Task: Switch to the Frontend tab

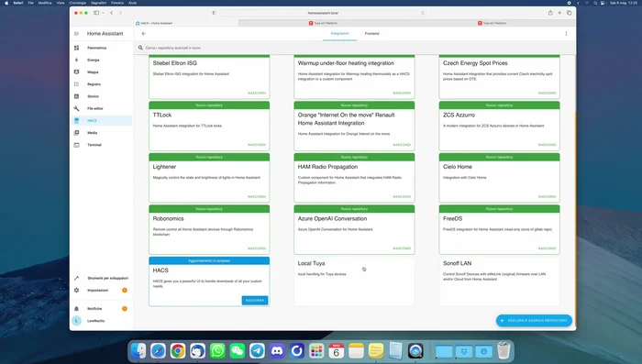Action: click(371, 34)
